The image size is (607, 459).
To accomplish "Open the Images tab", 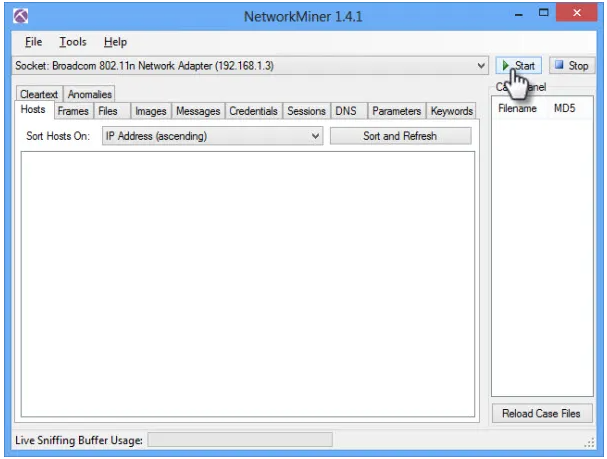I will pyautogui.click(x=151, y=111).
